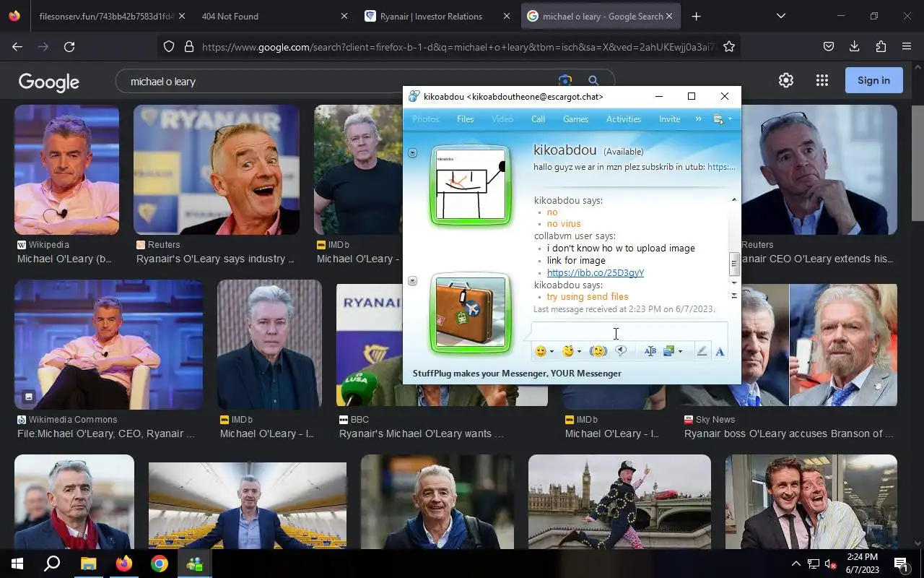
Task: Open the Firefox application menu
Action: (907, 46)
